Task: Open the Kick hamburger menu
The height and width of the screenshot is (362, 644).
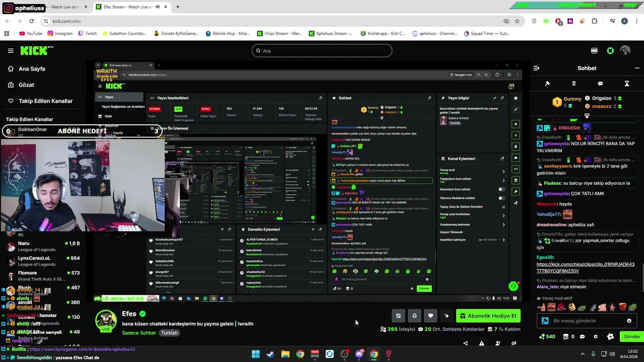Action: point(11,51)
